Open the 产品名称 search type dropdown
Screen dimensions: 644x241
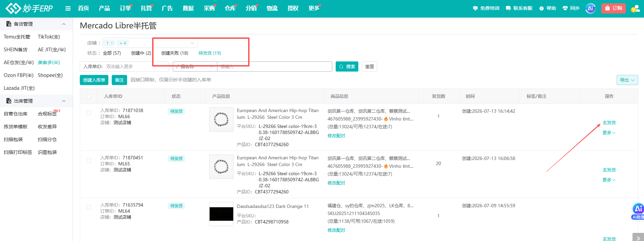click(x=195, y=66)
